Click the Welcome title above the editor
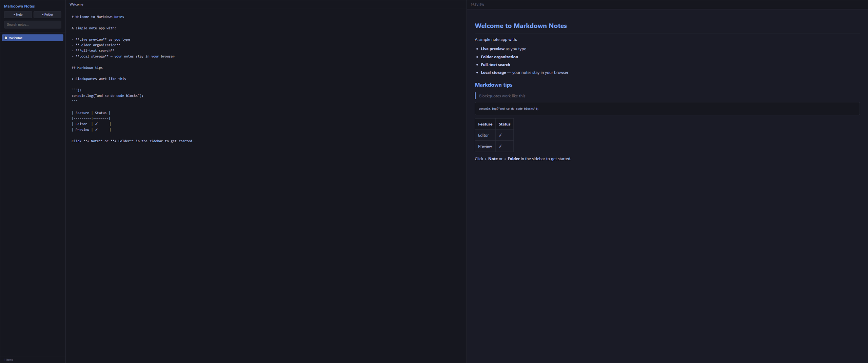 click(76, 4)
